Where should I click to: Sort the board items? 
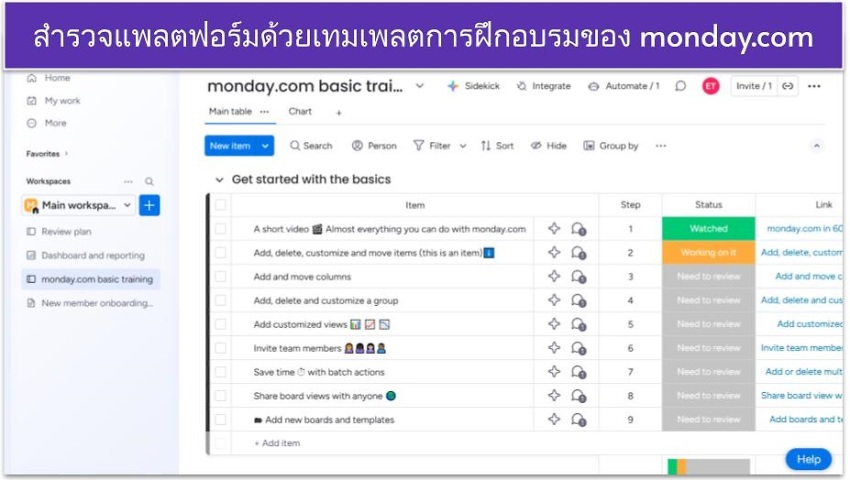tap(497, 146)
